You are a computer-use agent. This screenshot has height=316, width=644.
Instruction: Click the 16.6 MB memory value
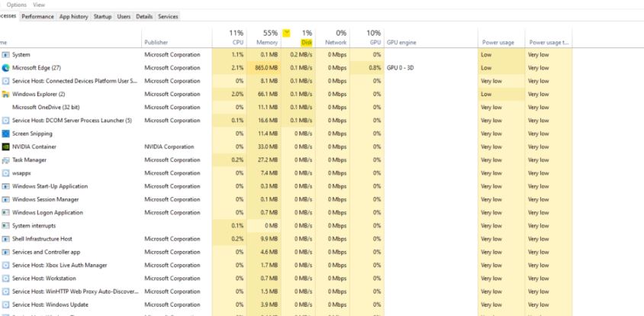click(268, 121)
